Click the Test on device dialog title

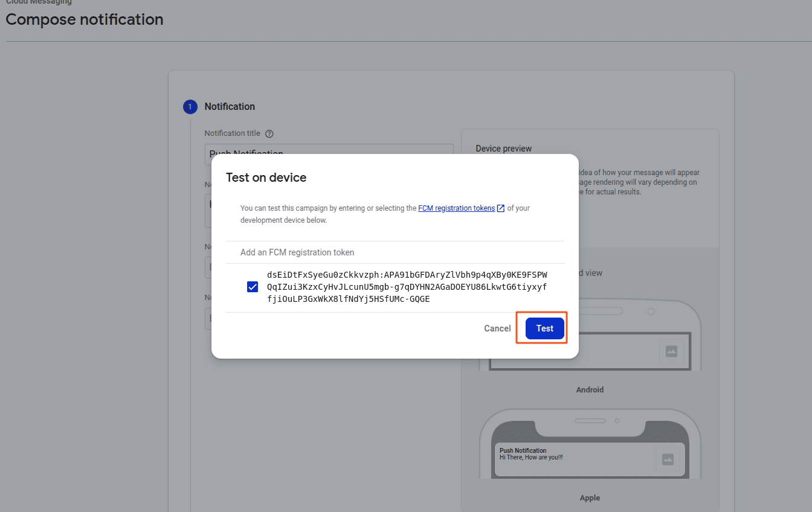click(x=266, y=178)
